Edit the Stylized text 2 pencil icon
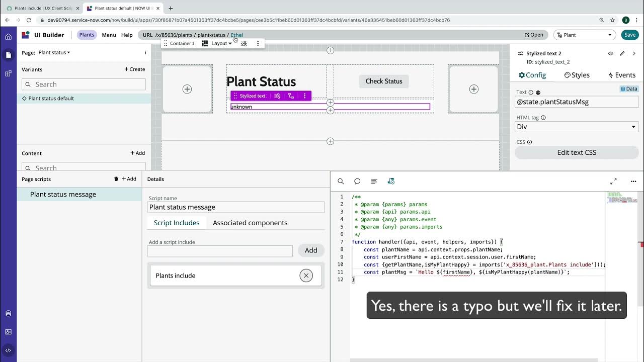Viewport: 644px width, 362px height. (622, 53)
